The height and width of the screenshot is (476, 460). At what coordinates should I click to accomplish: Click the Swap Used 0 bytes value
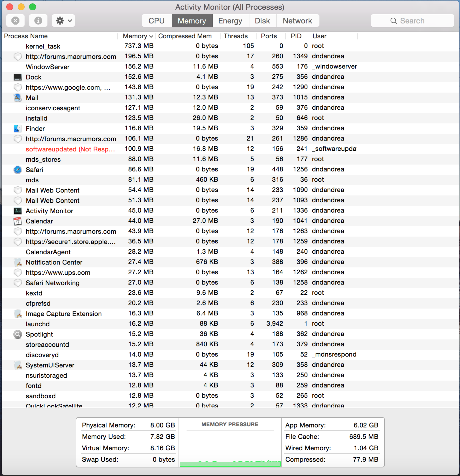click(164, 459)
